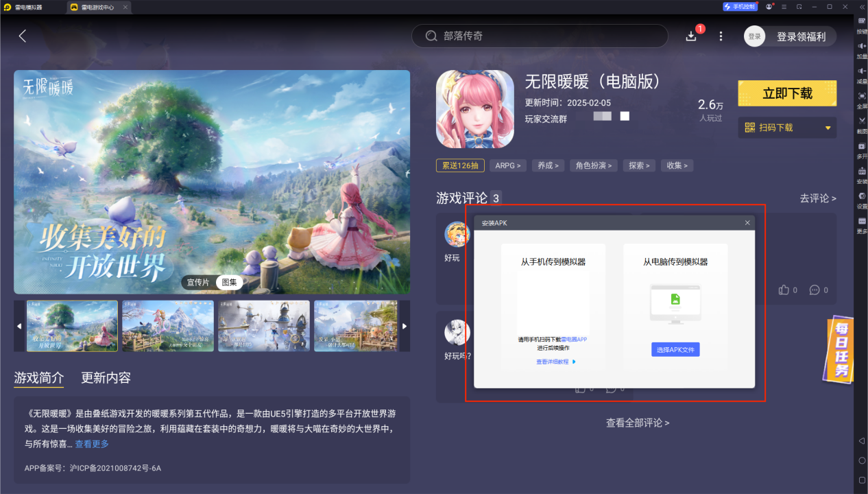Switch to the 雷电游戏中心 window tab
The height and width of the screenshot is (494, 868).
tap(98, 7)
